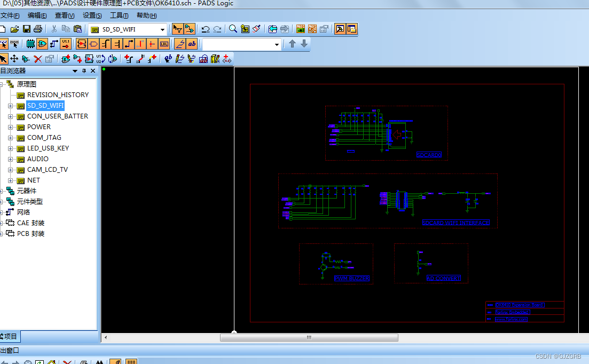Viewport: 589px width, 364px height.
Task: Toggle the Design Toolbar button
Action: pyautogui.click(x=190, y=29)
